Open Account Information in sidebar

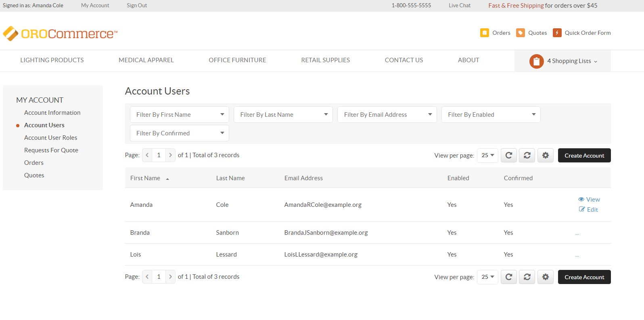[52, 113]
